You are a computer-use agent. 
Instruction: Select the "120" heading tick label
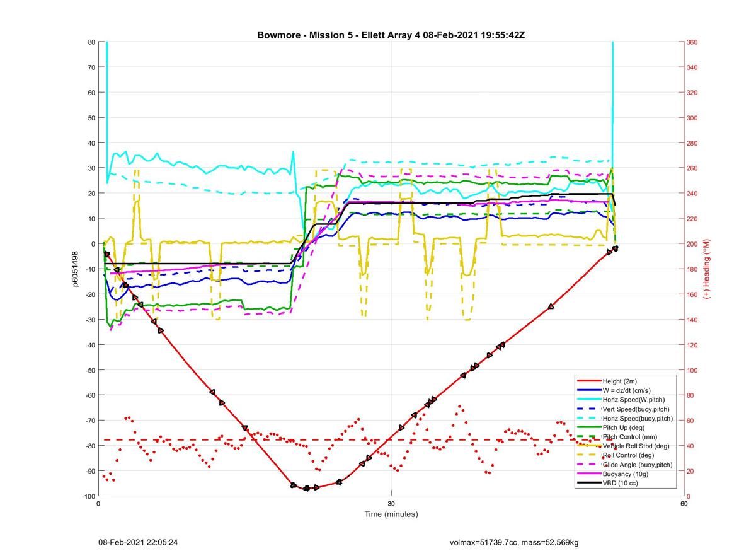coord(692,345)
